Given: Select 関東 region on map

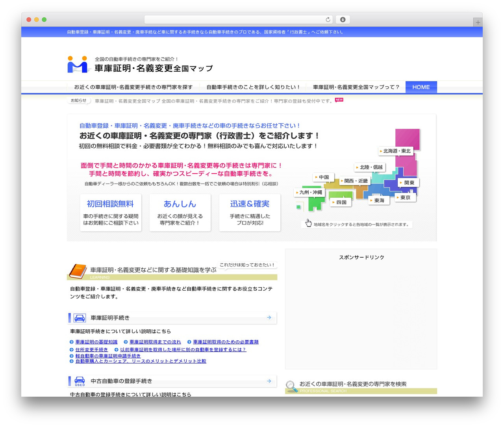Looking at the screenshot, I should click(x=408, y=183).
